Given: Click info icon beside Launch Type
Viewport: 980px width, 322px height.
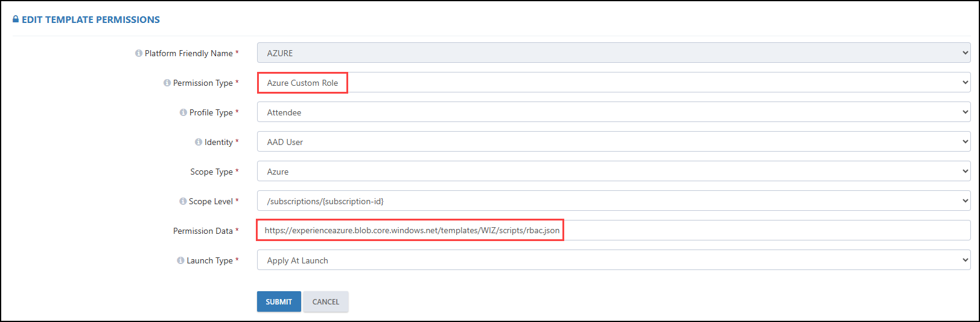Looking at the screenshot, I should (180, 260).
